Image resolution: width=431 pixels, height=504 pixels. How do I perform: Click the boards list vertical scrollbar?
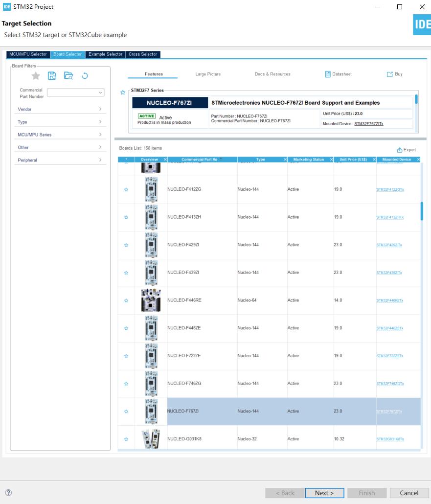pyautogui.click(x=422, y=211)
